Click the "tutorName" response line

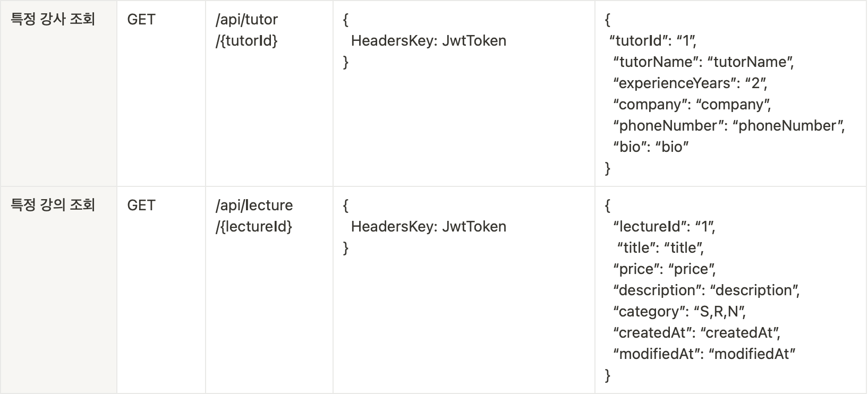[x=703, y=62]
